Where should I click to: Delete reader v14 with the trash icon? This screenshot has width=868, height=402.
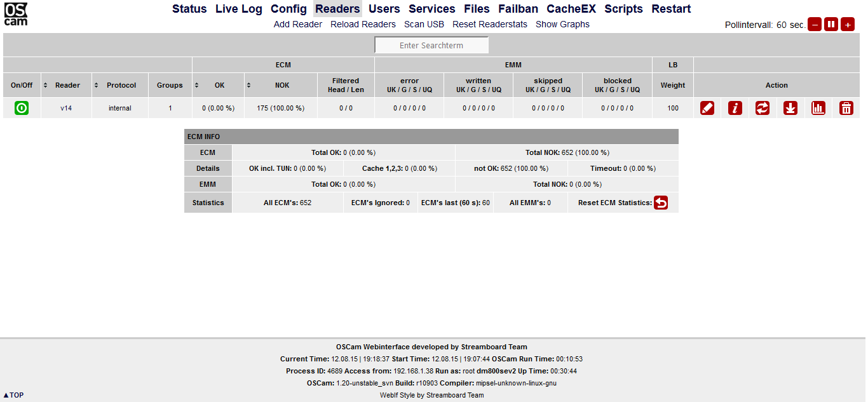pyautogui.click(x=846, y=108)
